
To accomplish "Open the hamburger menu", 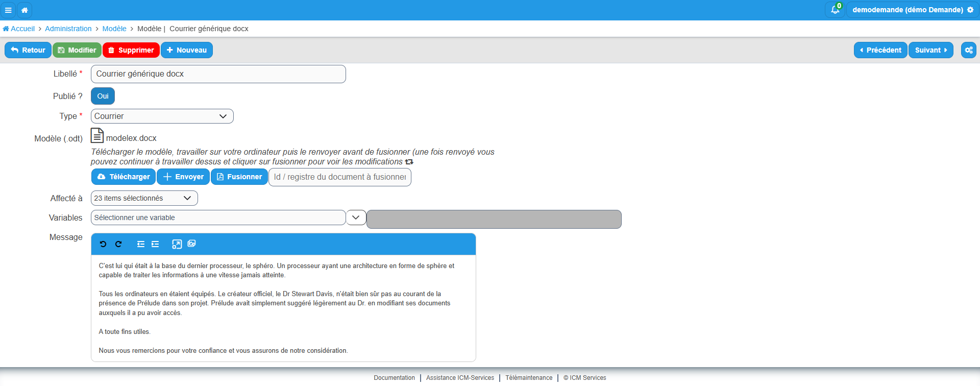I will point(8,10).
